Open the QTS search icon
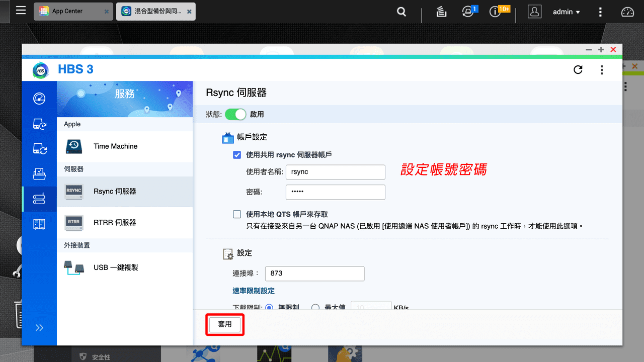 400,11
